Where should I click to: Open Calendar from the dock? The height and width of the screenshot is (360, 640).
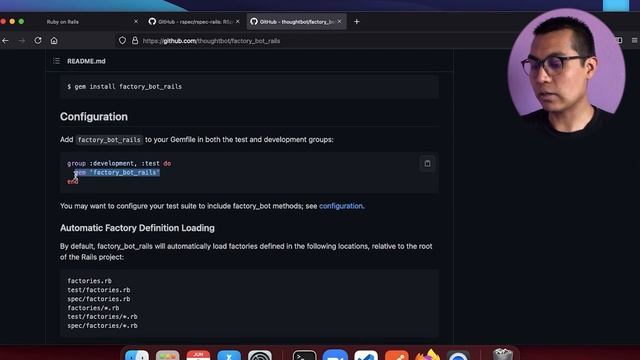tap(198, 355)
